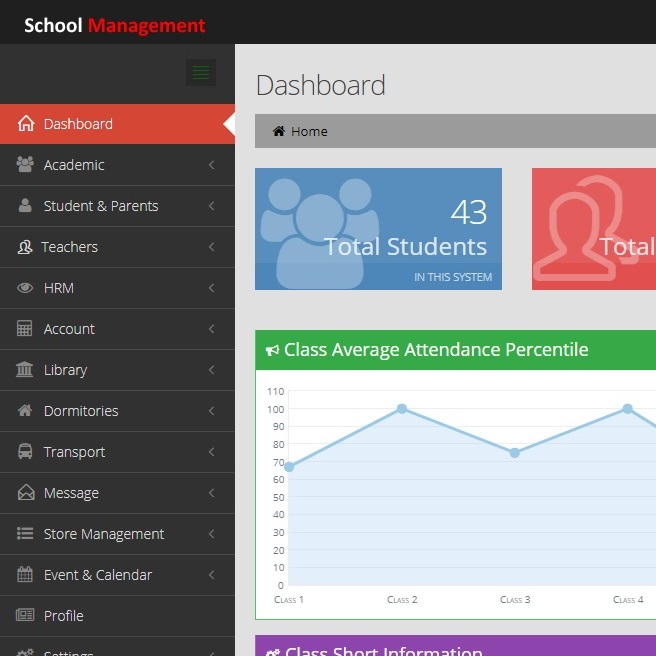The image size is (656, 656).
Task: Click the Student & Parents person icon
Action: [25, 205]
